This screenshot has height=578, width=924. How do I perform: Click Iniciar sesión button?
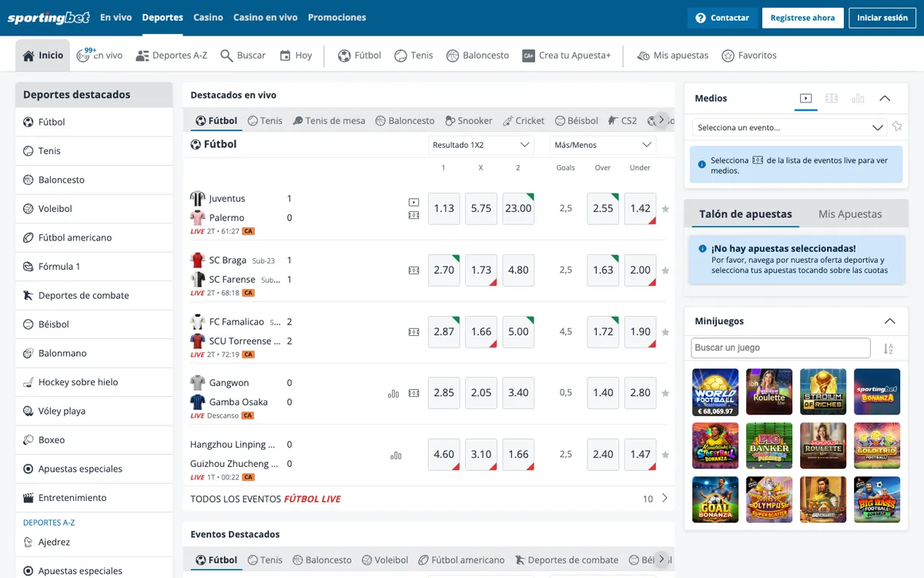[882, 18]
